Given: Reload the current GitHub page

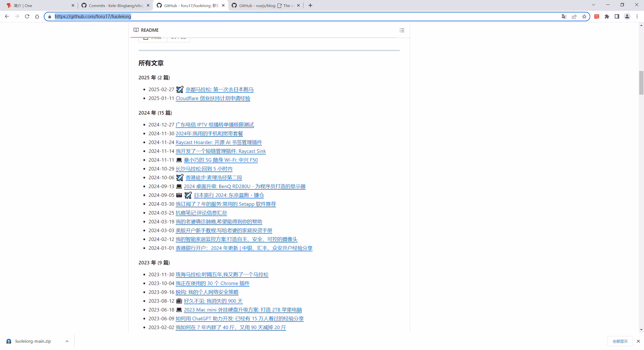Looking at the screenshot, I should 27,16.
